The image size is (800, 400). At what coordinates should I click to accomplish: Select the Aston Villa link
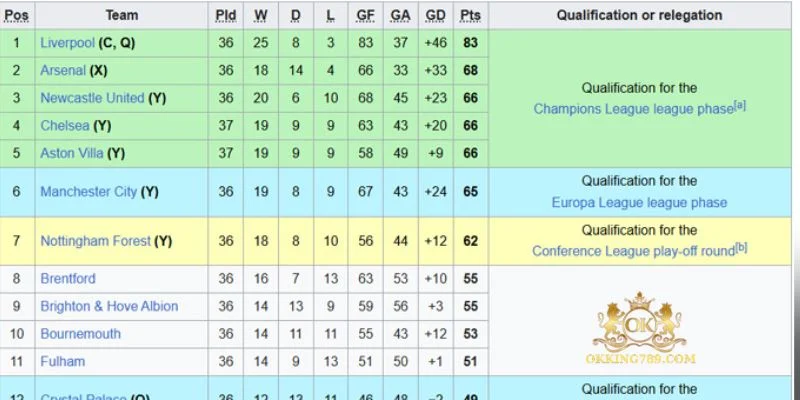(x=71, y=153)
